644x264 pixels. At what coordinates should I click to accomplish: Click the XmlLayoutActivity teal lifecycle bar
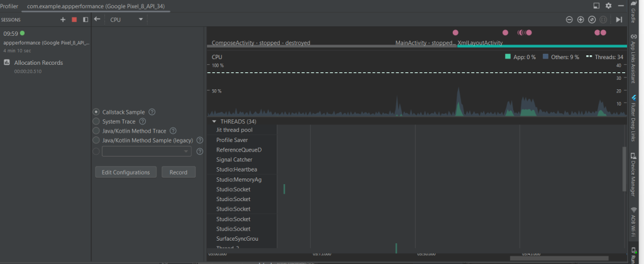[x=542, y=46]
